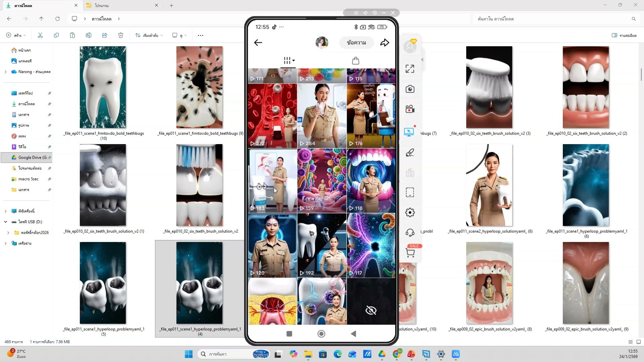Click the fullscreen expand icon in mirror sidebar
The width and height of the screenshot is (644, 362).
[410, 69]
